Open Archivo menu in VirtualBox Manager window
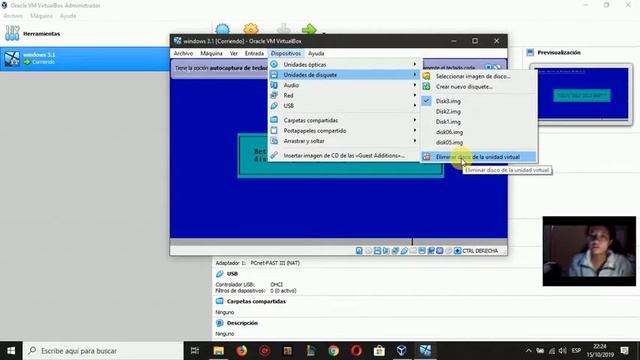The image size is (640, 360). (x=13, y=16)
